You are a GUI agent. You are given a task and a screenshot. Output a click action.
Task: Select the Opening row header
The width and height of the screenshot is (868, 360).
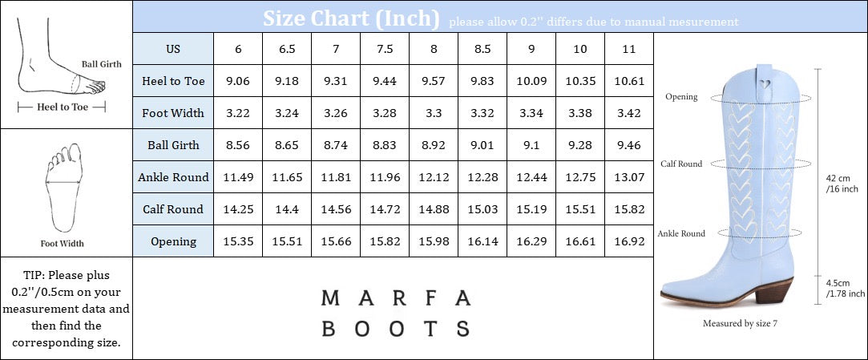[x=172, y=241]
